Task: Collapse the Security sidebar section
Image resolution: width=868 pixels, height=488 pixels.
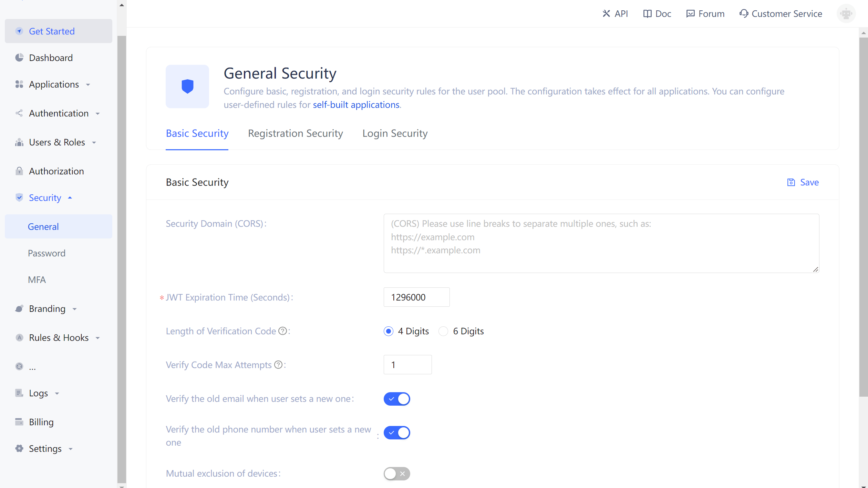Action: coord(45,198)
